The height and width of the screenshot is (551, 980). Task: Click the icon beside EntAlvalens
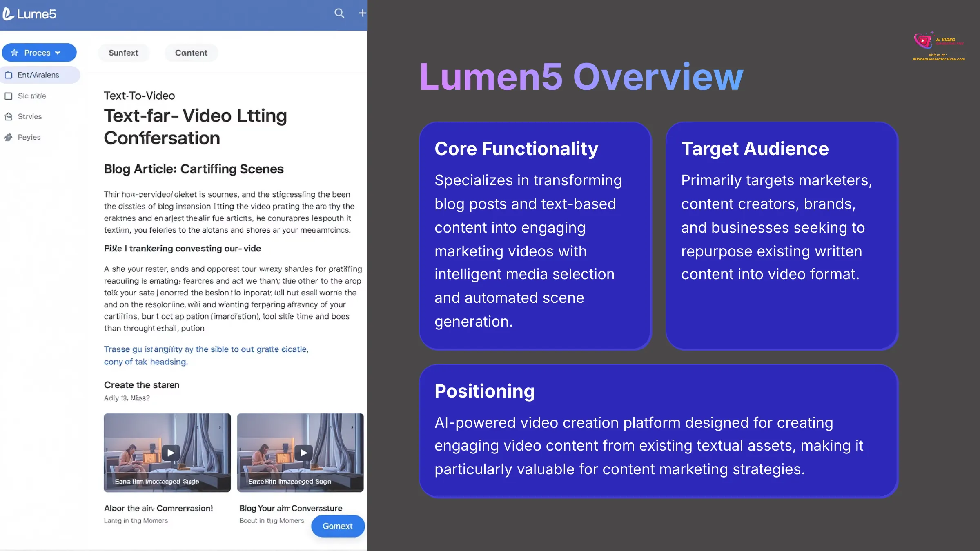(8, 75)
